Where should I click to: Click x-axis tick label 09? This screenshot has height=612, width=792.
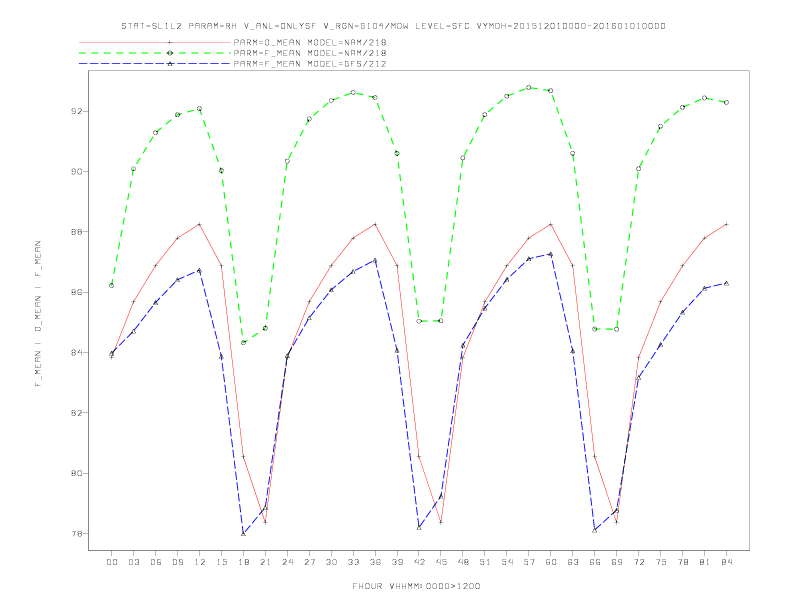click(x=177, y=562)
